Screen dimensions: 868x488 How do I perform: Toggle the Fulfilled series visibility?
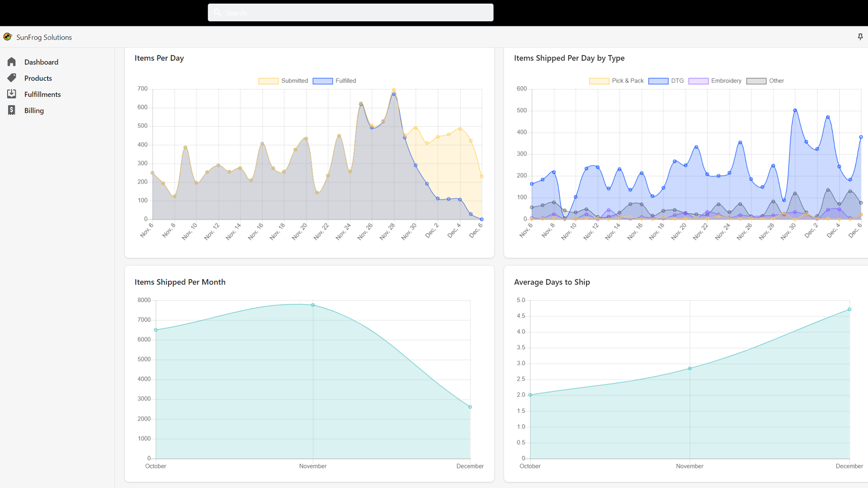point(334,80)
